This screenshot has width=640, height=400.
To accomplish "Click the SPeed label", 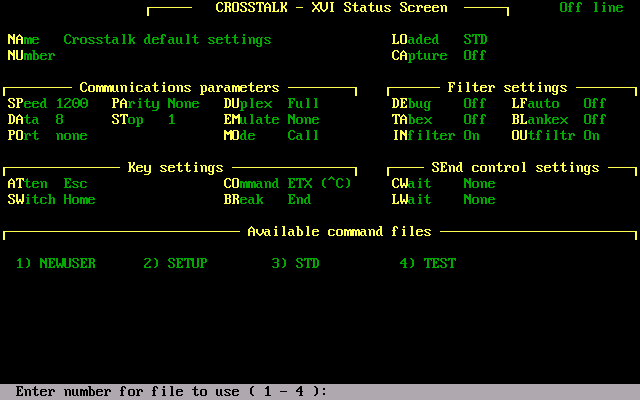I will (x=27, y=104).
